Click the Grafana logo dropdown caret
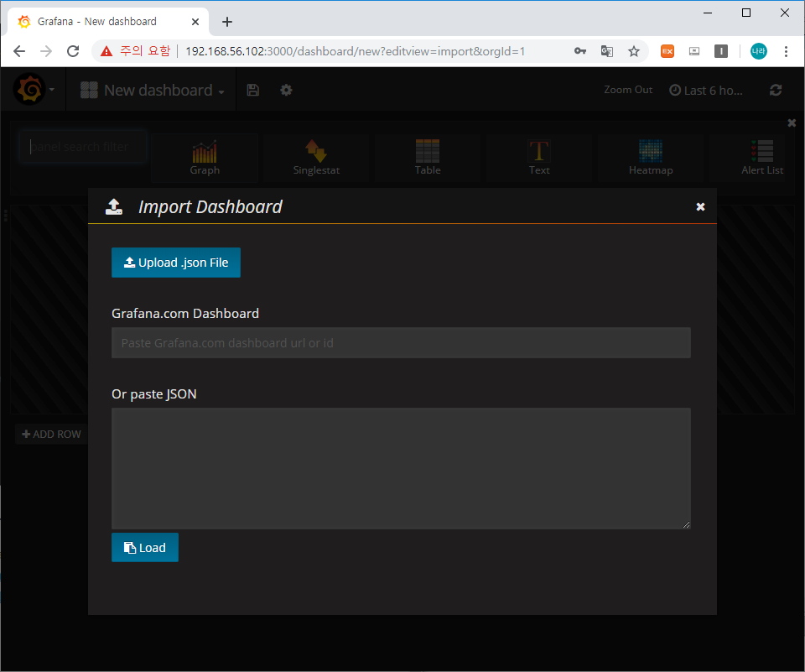The width and height of the screenshot is (805, 672). coord(52,90)
